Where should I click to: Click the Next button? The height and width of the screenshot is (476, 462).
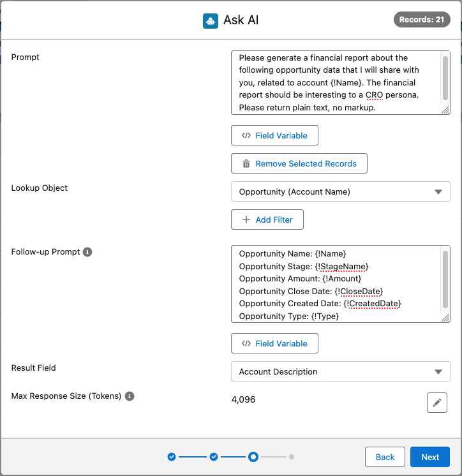tap(430, 457)
